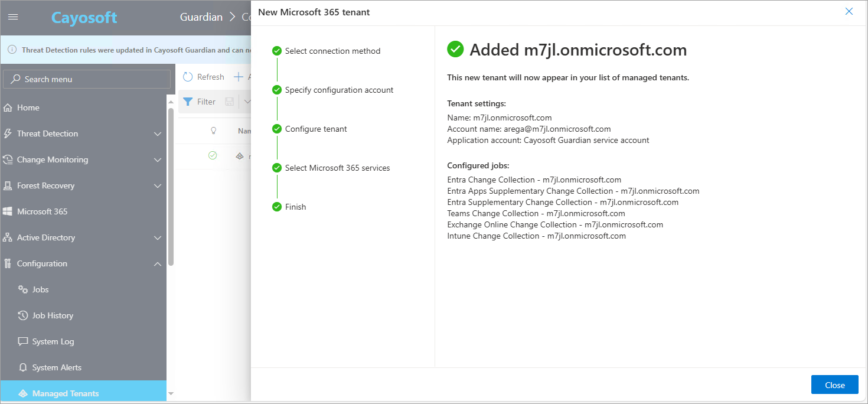Click the Managed Tenants icon

coord(23,393)
